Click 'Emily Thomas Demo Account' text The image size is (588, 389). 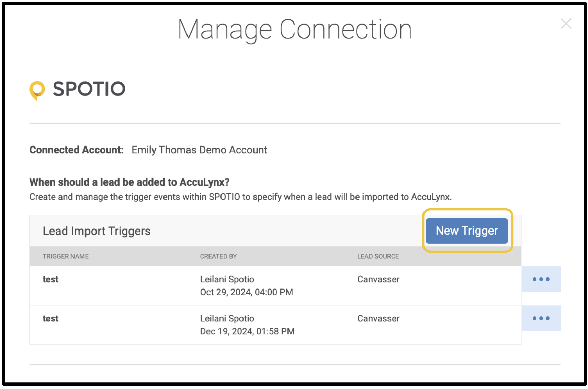point(199,150)
